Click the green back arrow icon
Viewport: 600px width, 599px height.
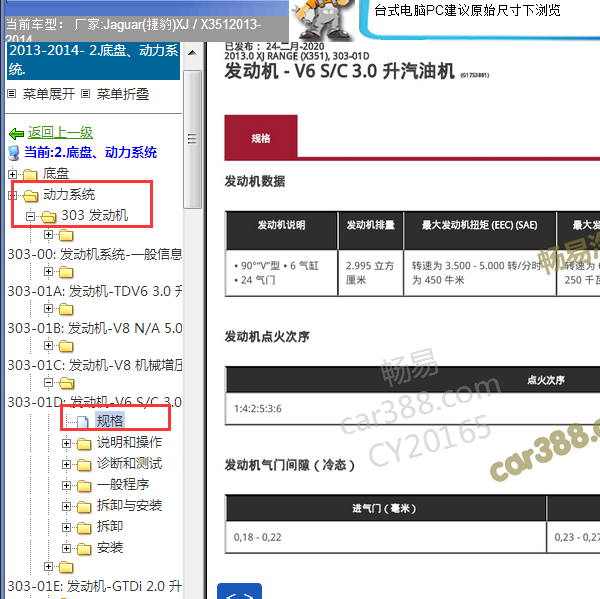(16, 134)
